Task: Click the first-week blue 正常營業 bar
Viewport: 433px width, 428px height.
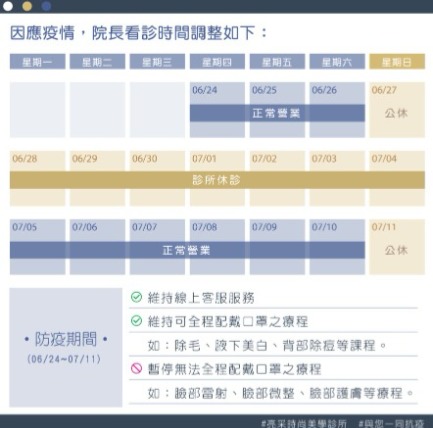Action: [x=277, y=113]
